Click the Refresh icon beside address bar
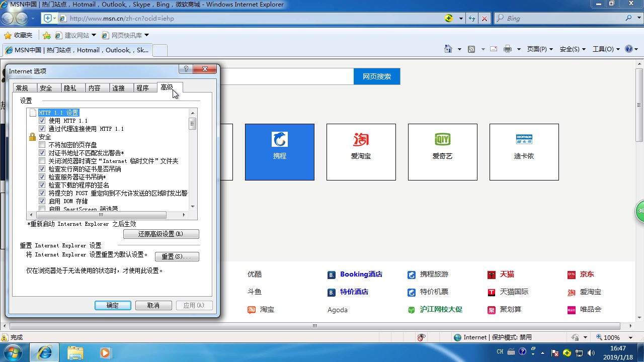This screenshot has width=644, height=362. click(x=472, y=18)
